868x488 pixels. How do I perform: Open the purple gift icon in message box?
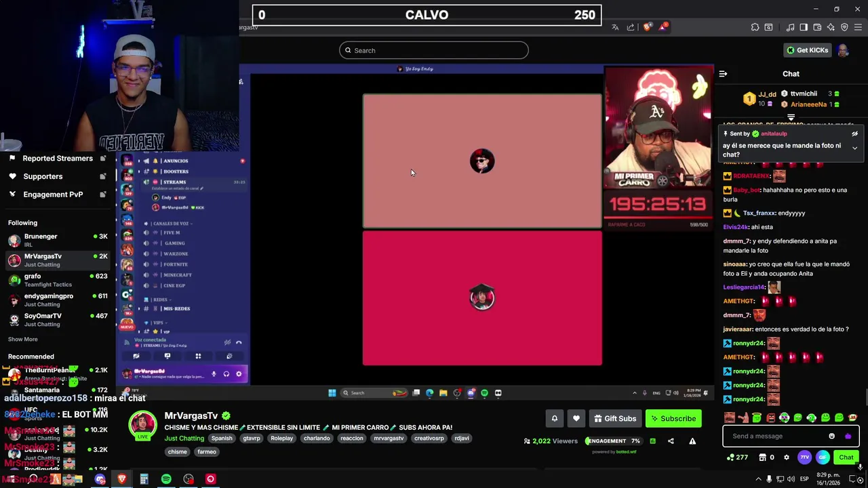[x=848, y=436]
